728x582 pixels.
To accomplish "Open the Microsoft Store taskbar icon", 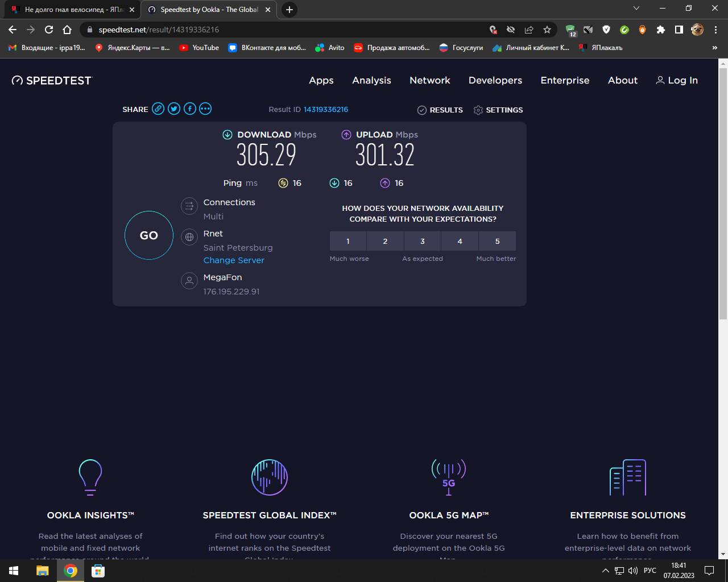I will [98, 571].
